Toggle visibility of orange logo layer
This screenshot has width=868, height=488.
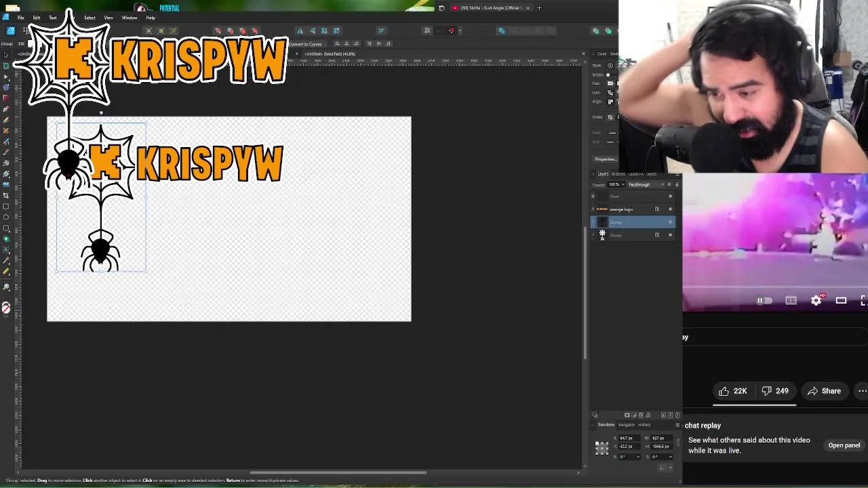tap(670, 209)
